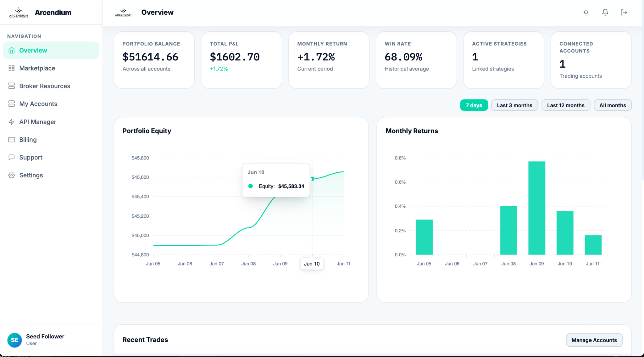Click the Jun 08 bar in Monthly Returns
This screenshot has height=357, width=644.
508,231
